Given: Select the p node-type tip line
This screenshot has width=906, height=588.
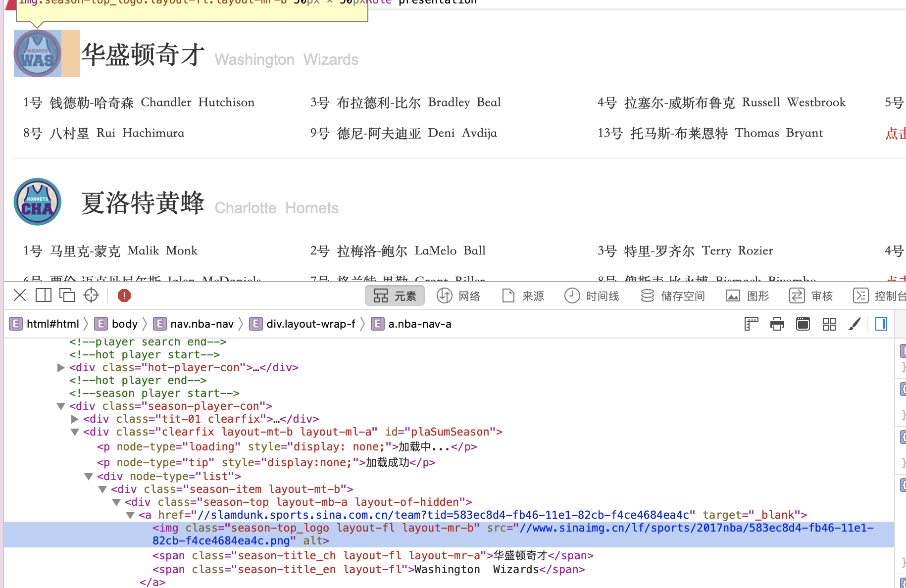Looking at the screenshot, I should (x=266, y=463).
